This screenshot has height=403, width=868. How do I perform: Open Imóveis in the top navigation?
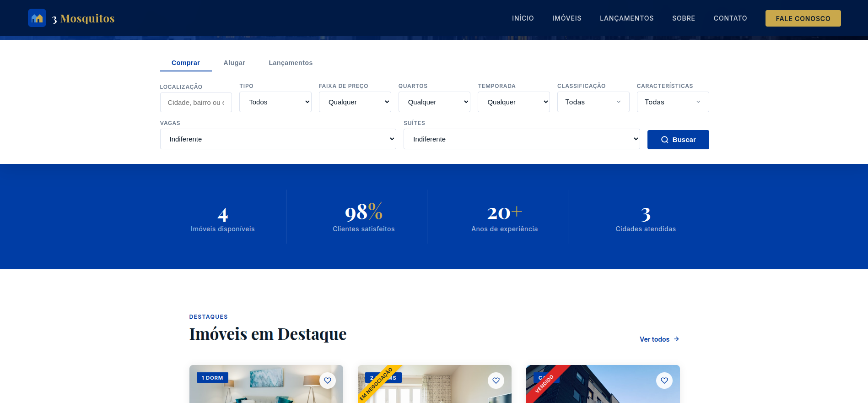(x=567, y=18)
